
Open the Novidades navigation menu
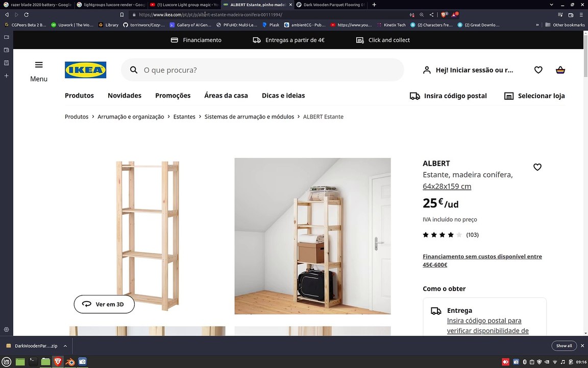coord(125,96)
